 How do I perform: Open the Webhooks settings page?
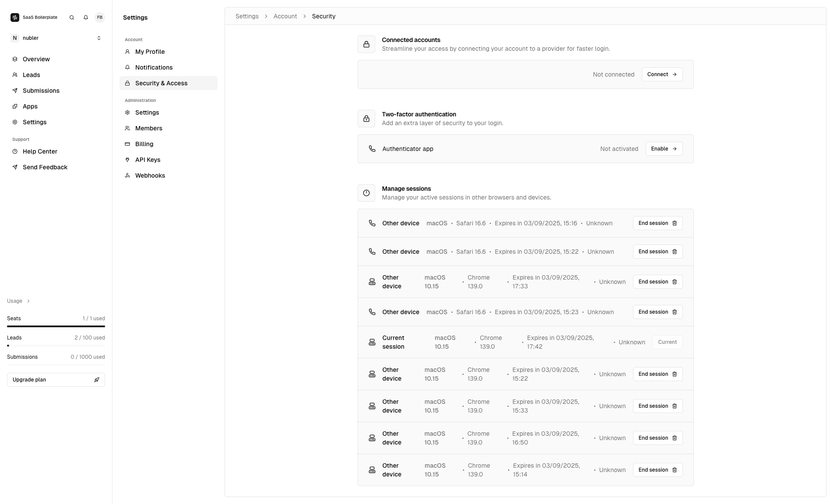pyautogui.click(x=150, y=175)
